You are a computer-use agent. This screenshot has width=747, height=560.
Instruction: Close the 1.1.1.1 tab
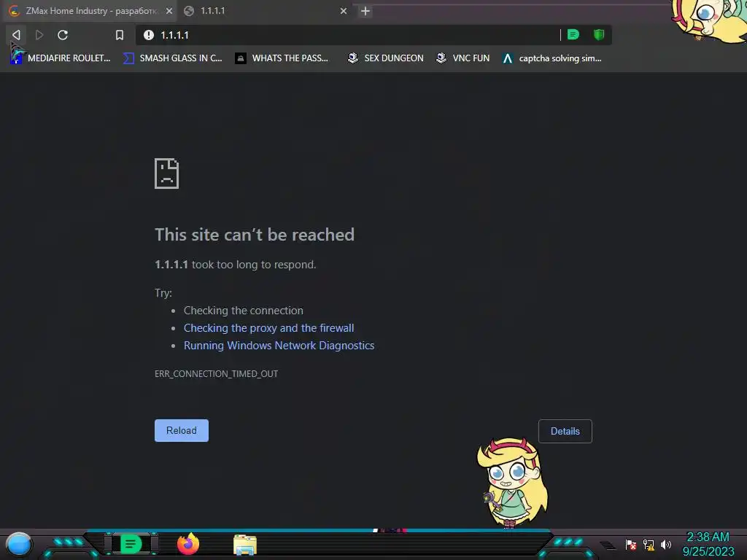click(344, 11)
